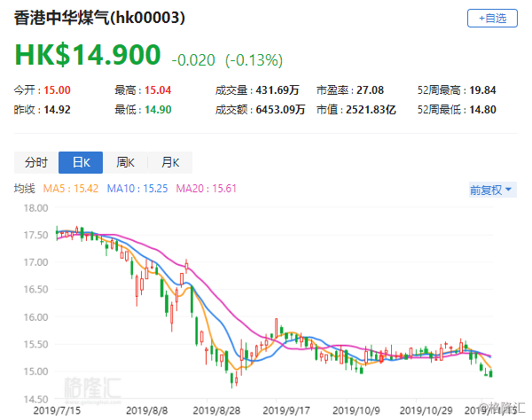Open the 周K weekly chart tab
The height and width of the screenshot is (420, 532).
(x=125, y=162)
